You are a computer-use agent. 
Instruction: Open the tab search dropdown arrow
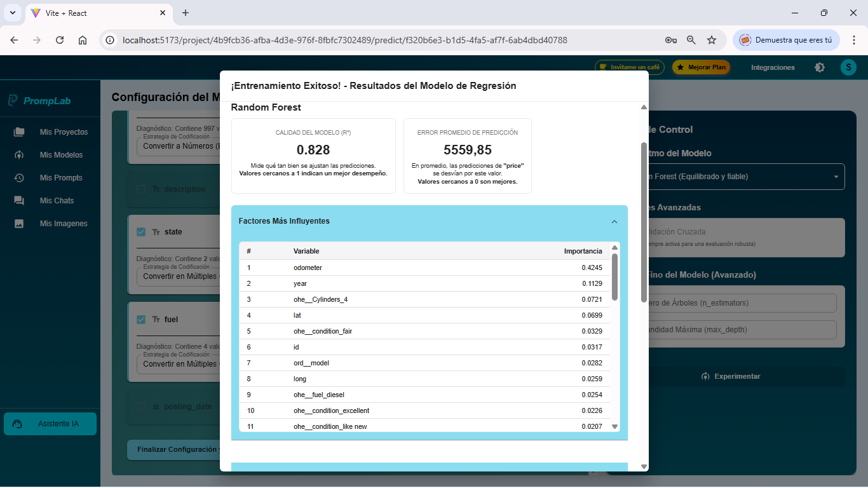12,13
